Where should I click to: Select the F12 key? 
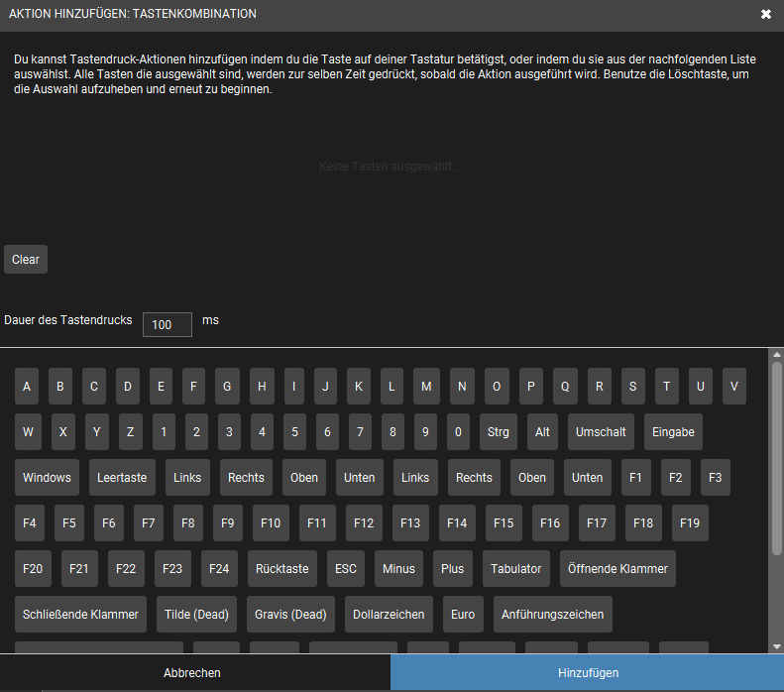[x=364, y=523]
